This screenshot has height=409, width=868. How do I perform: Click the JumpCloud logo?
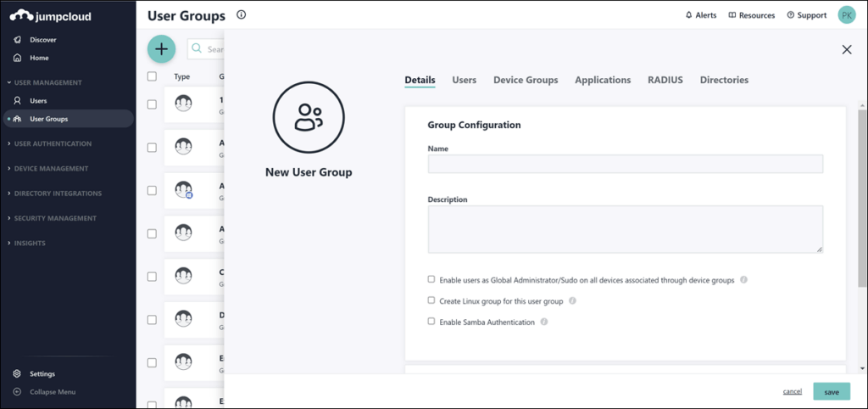coord(50,15)
